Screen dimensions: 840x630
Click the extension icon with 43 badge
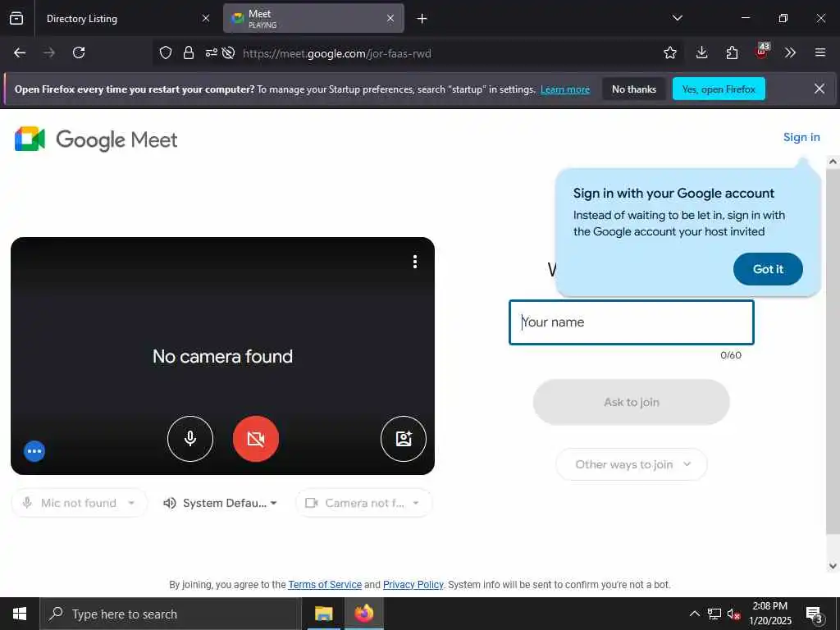pyautogui.click(x=762, y=52)
